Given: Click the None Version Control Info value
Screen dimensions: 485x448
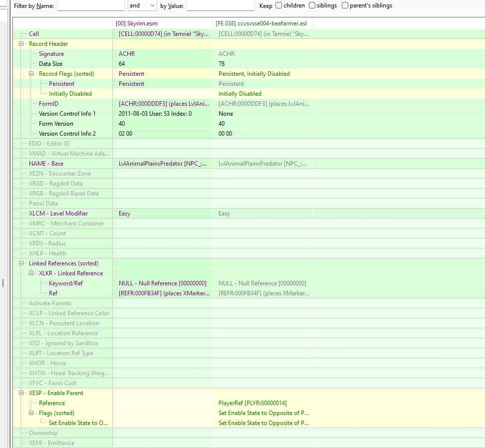Looking at the screenshot, I should click(x=226, y=114).
